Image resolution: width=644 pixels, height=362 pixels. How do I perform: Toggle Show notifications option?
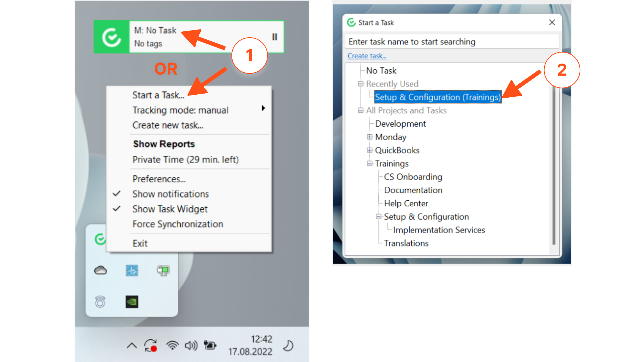pyautogui.click(x=170, y=194)
